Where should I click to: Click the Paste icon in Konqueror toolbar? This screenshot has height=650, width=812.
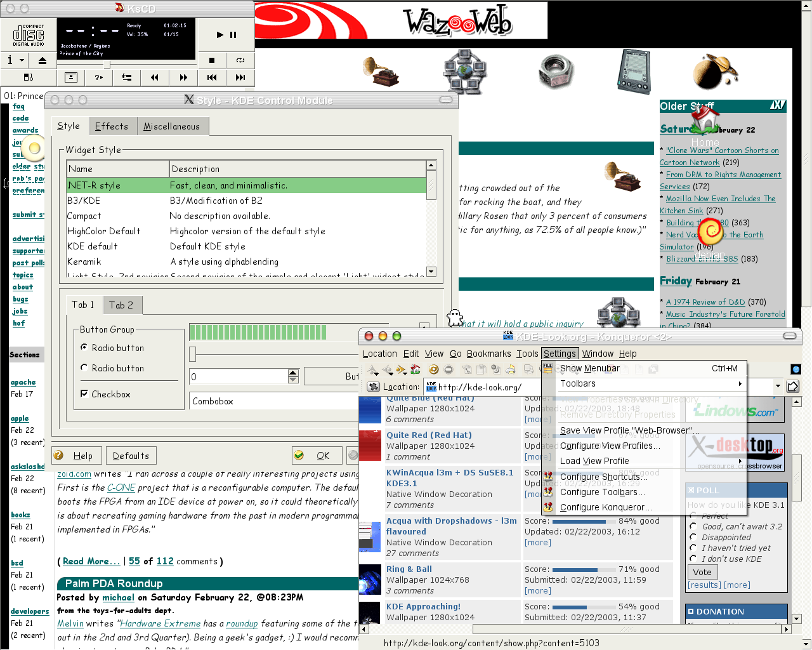pyautogui.click(x=495, y=369)
